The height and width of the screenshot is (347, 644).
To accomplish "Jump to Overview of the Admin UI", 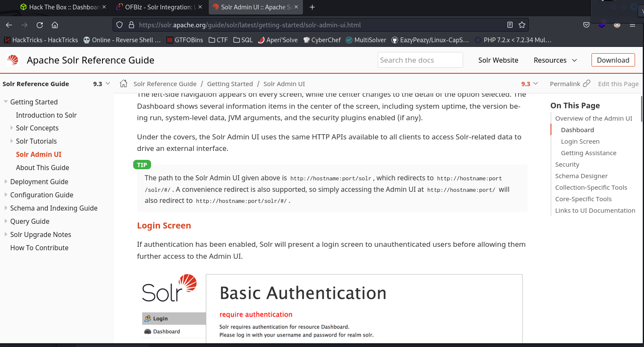I will point(594,119).
